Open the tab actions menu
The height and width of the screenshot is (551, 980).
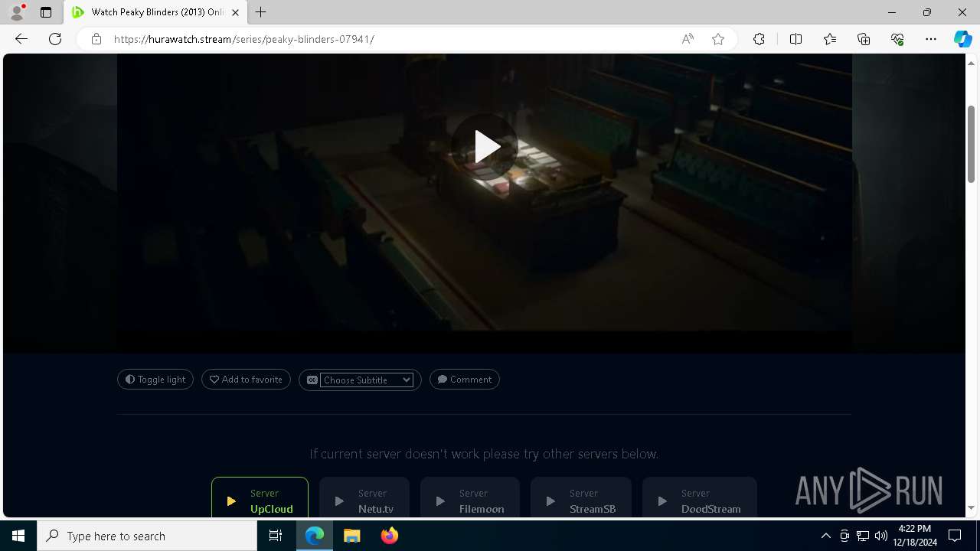[46, 12]
